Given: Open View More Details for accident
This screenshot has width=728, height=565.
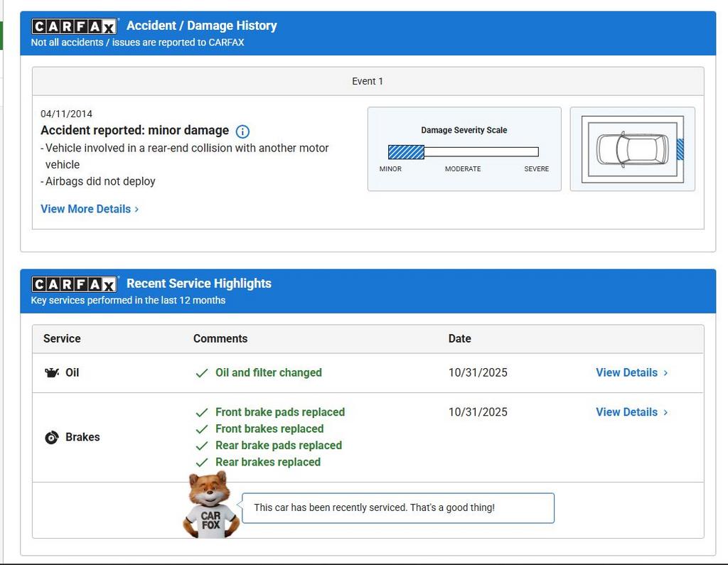Looking at the screenshot, I should (x=90, y=209).
